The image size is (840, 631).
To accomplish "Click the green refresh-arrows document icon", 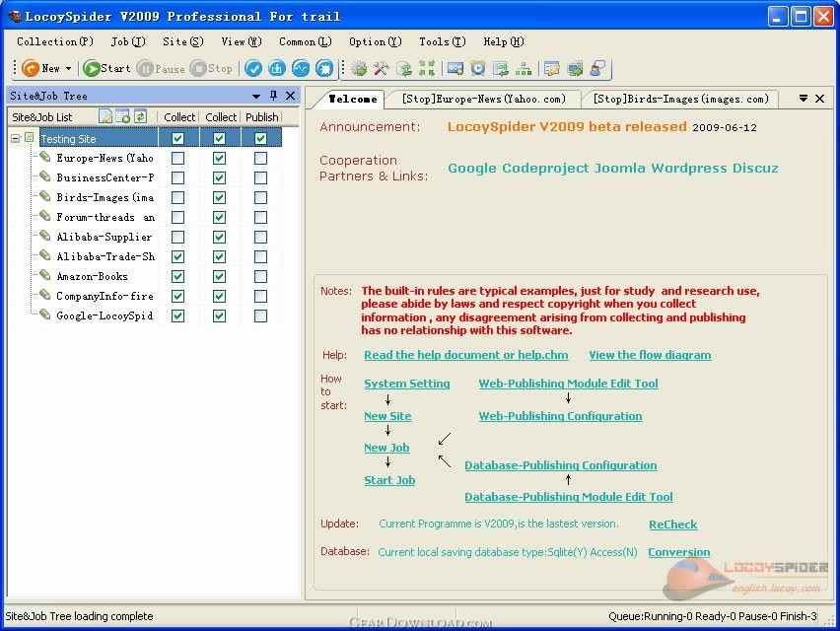I will [404, 69].
